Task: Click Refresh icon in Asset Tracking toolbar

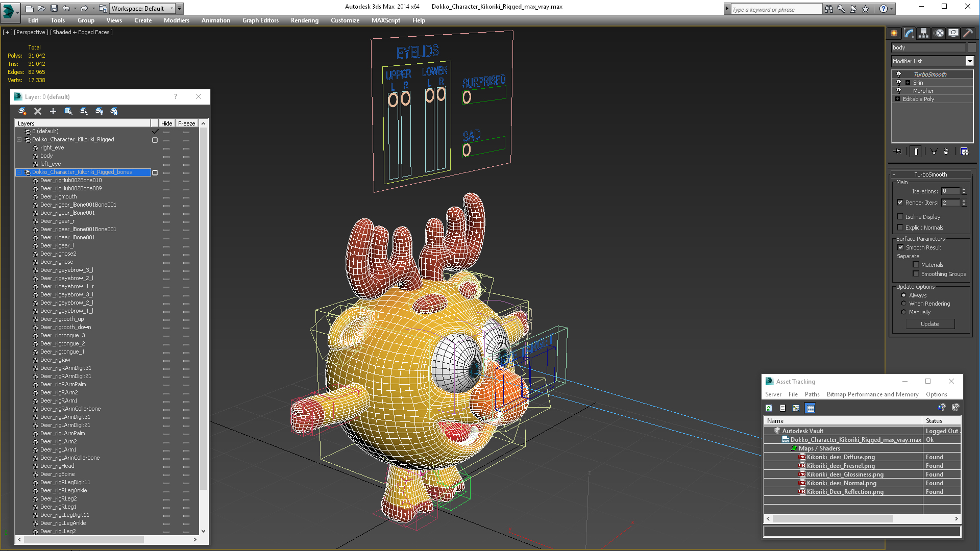Action: (x=769, y=408)
